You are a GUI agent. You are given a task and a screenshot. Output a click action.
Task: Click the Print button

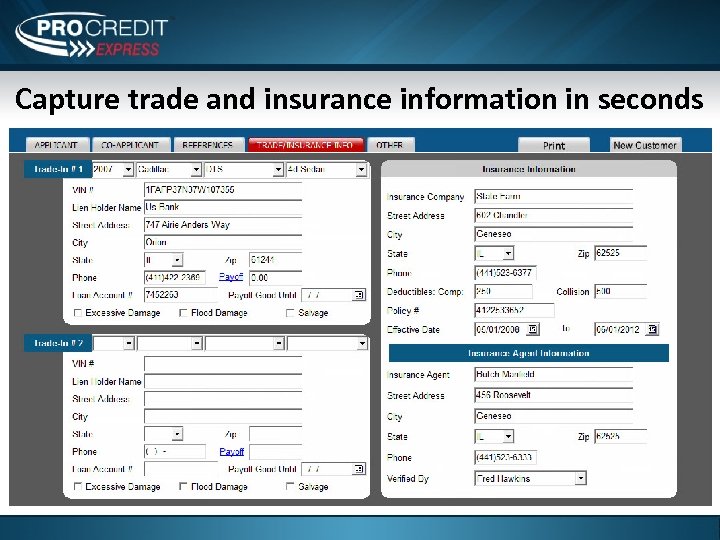pyautogui.click(x=554, y=145)
